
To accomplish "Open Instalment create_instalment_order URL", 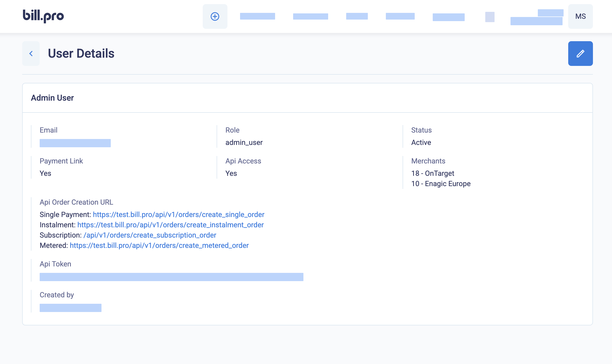I will coord(171,225).
